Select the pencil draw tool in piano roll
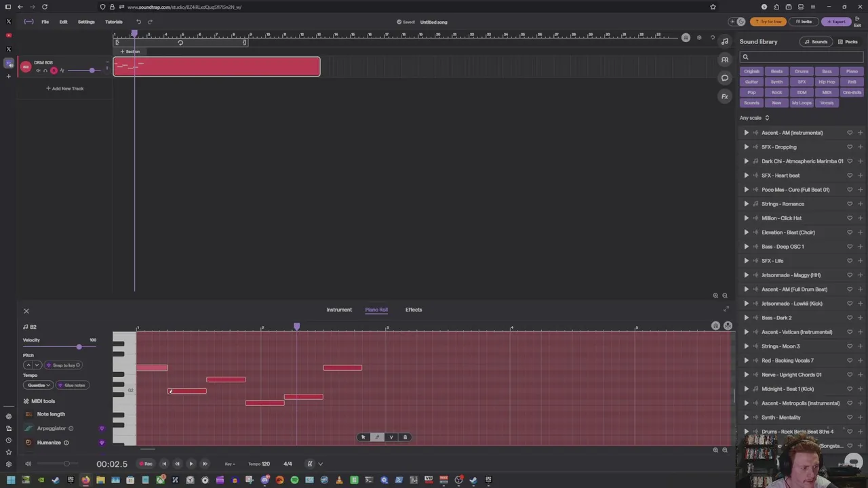The height and width of the screenshot is (488, 868). [377, 437]
